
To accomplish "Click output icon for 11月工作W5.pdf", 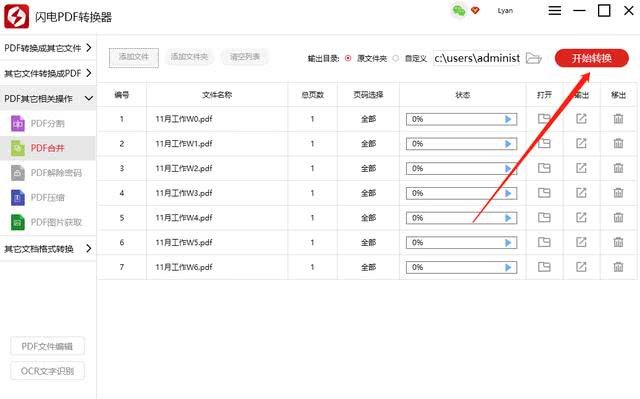I will pos(581,242).
